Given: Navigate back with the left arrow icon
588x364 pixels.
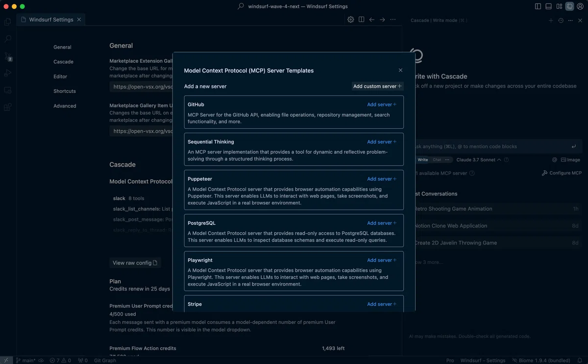Looking at the screenshot, I should 372,20.
